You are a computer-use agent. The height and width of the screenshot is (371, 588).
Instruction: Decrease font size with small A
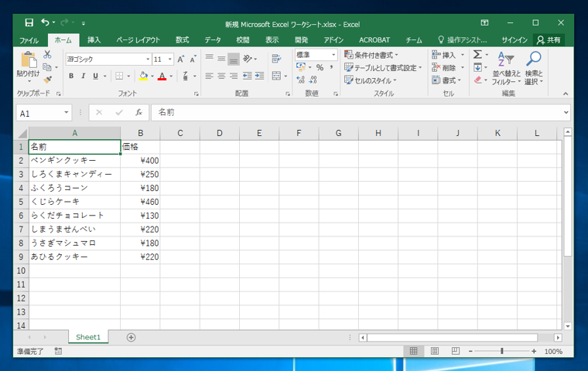pyautogui.click(x=193, y=60)
